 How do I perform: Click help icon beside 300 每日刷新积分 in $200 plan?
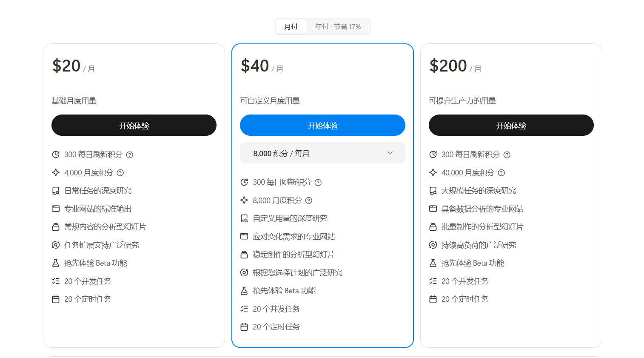507,155
